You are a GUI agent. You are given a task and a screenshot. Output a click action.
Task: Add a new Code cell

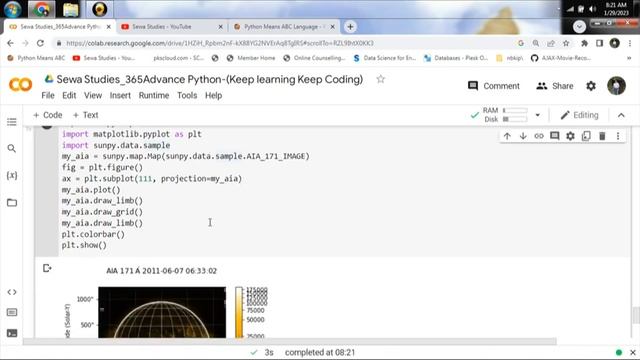click(x=47, y=115)
